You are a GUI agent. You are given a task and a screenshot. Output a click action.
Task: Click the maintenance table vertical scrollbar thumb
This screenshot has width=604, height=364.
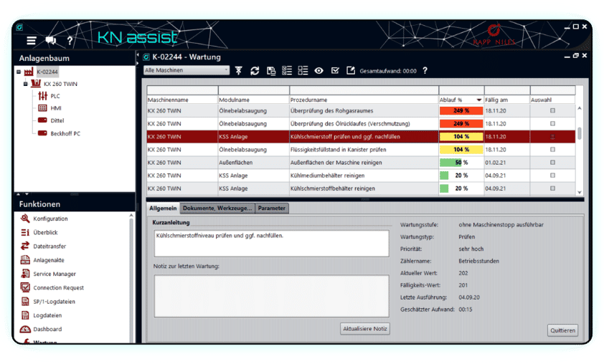[x=580, y=133]
